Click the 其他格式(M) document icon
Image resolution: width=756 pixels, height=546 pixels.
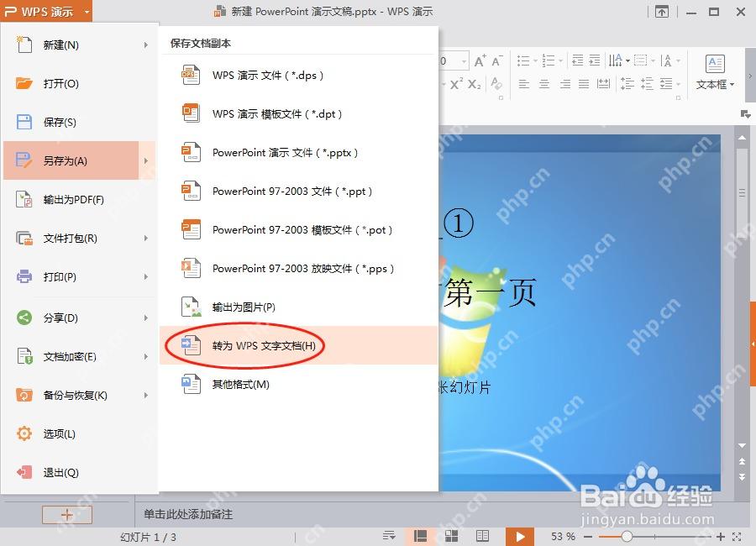click(191, 384)
